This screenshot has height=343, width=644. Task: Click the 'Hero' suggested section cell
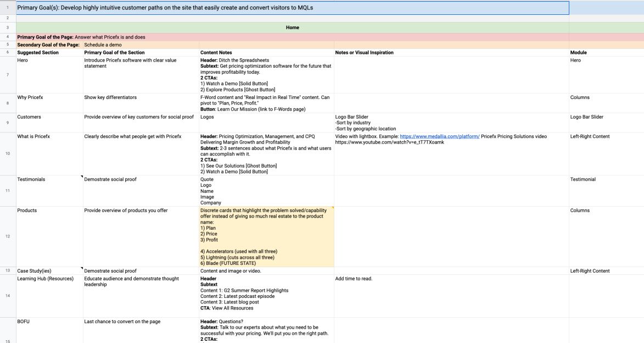click(50, 75)
